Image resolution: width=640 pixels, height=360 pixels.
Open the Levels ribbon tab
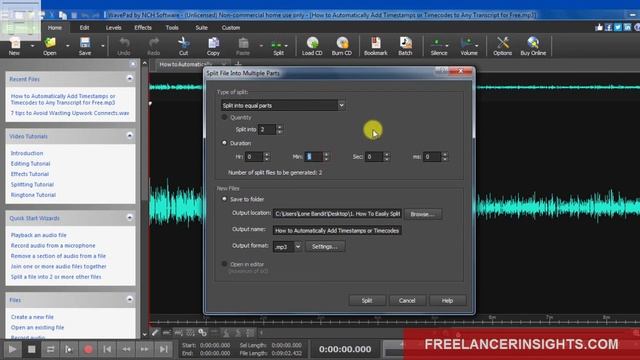tap(113, 27)
